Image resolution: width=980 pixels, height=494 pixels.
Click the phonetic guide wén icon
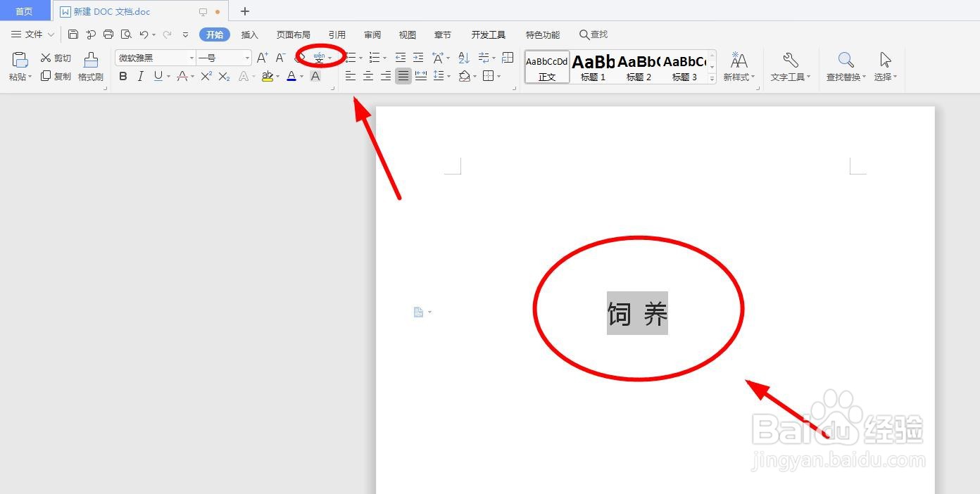click(319, 57)
